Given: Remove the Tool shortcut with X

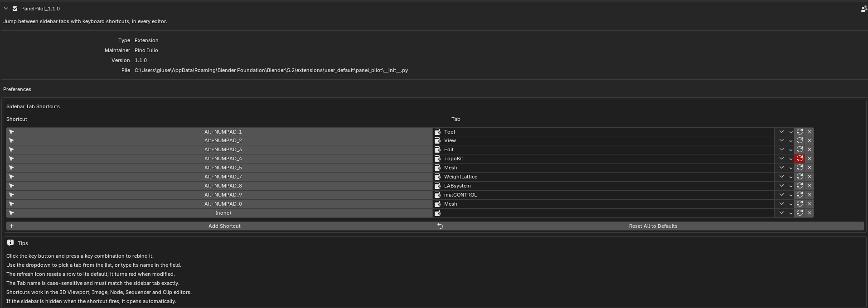Looking at the screenshot, I should (810, 132).
